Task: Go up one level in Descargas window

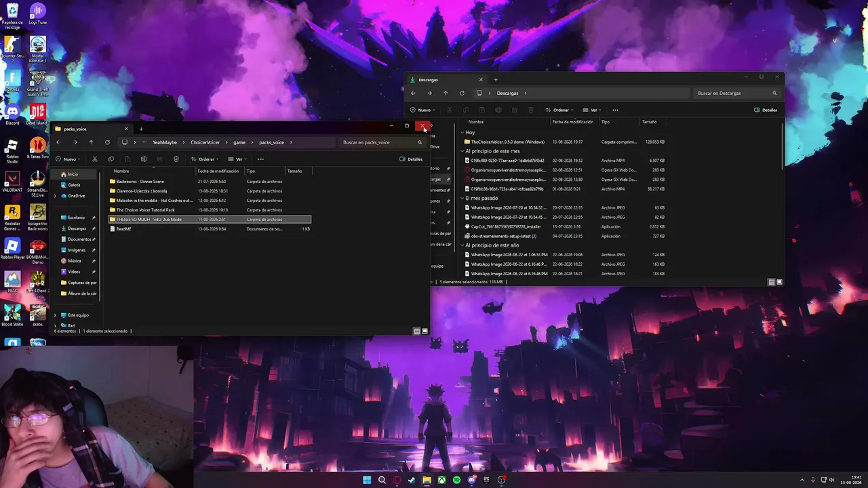Action: coord(446,93)
